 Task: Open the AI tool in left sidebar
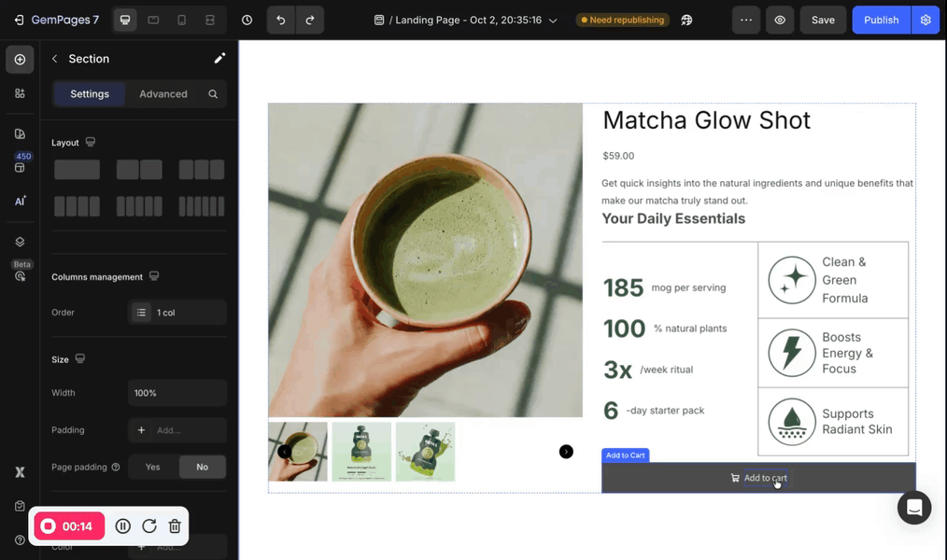tap(20, 201)
